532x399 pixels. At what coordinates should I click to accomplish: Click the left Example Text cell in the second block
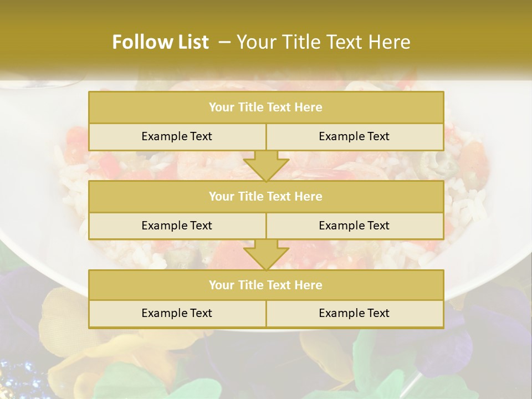point(177,226)
